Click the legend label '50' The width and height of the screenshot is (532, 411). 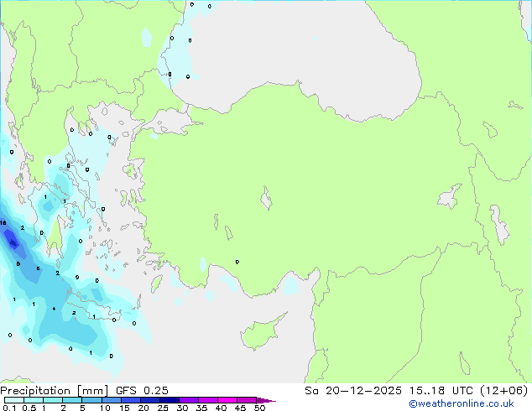[x=259, y=408]
